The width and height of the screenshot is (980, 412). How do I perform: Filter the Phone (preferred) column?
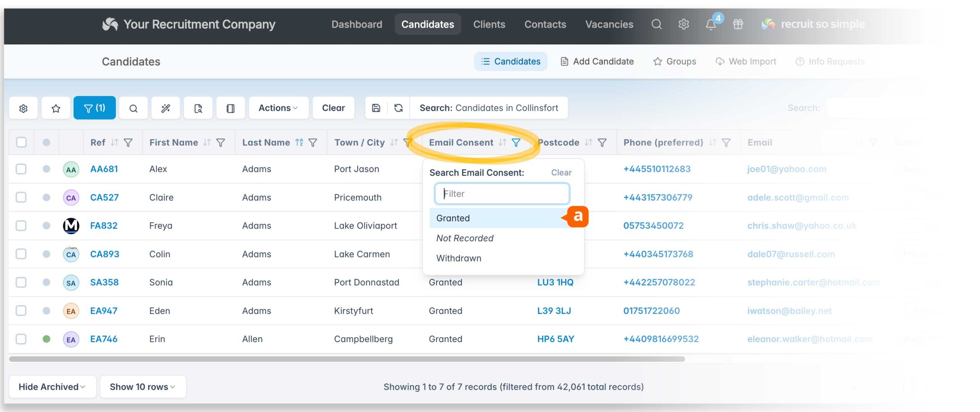click(726, 143)
